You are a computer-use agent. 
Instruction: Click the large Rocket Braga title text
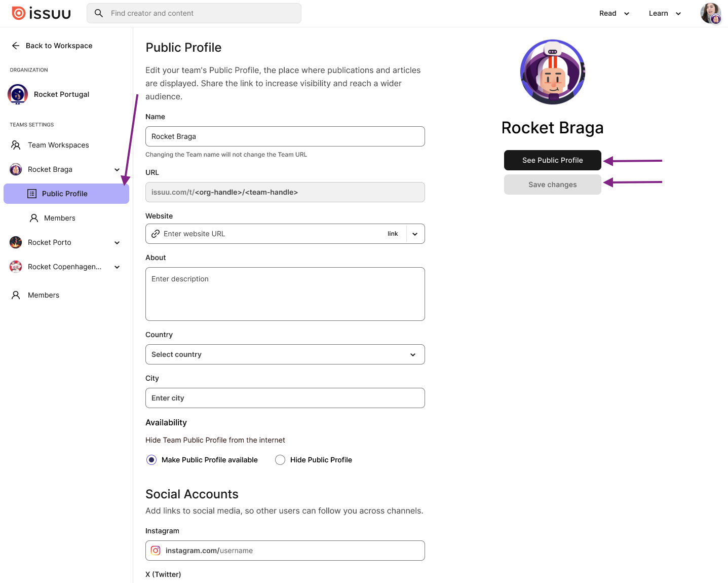coord(553,128)
